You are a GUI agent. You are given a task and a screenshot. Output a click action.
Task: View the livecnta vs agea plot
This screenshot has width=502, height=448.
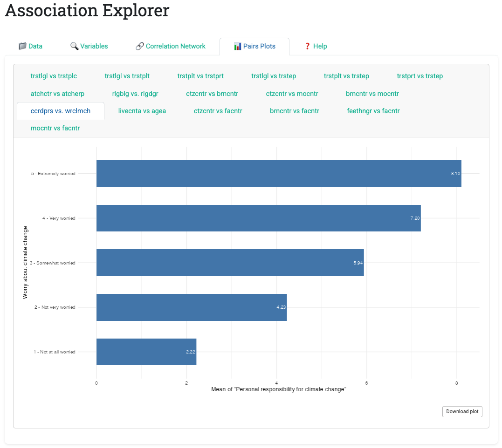142,111
